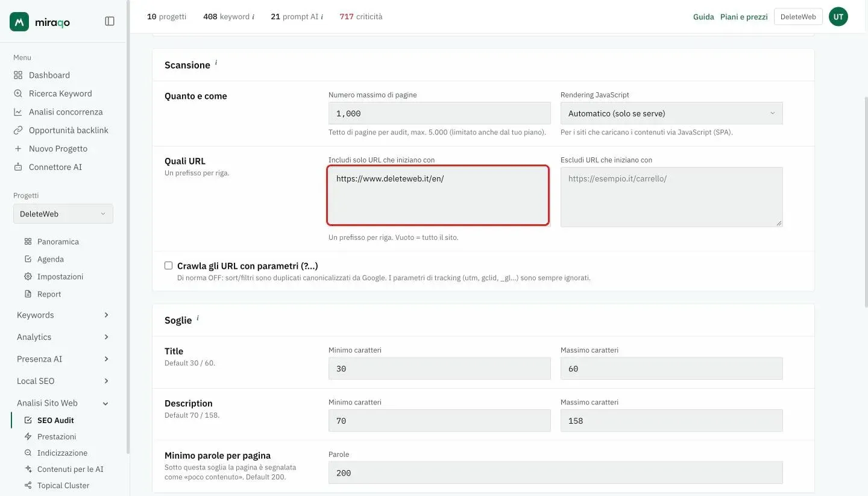Click the Dashboard grid icon
This screenshot has height=496, width=868.
[18, 75]
